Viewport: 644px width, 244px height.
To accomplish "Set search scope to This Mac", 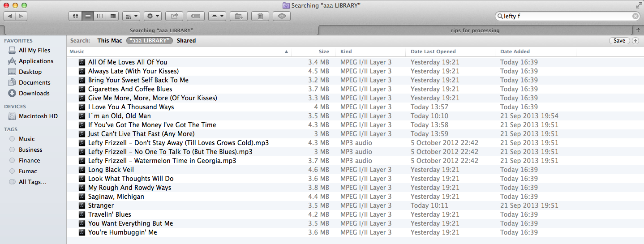I will 110,41.
